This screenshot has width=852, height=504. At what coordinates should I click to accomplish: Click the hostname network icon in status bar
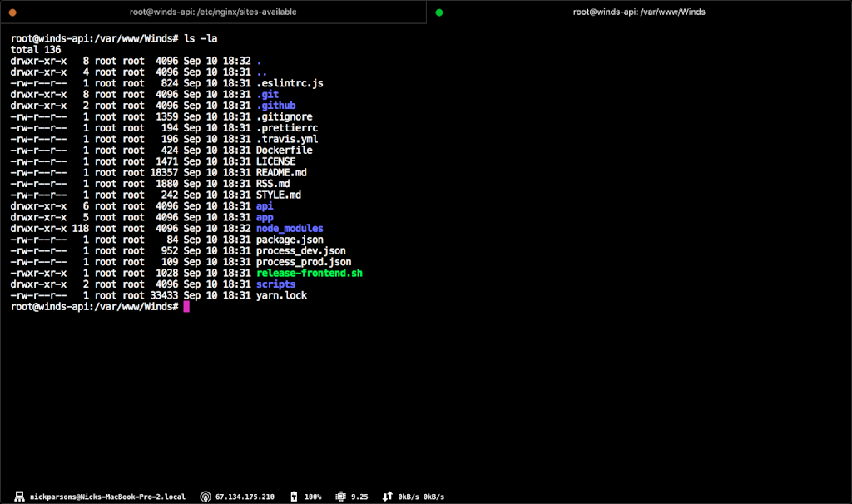point(19,497)
